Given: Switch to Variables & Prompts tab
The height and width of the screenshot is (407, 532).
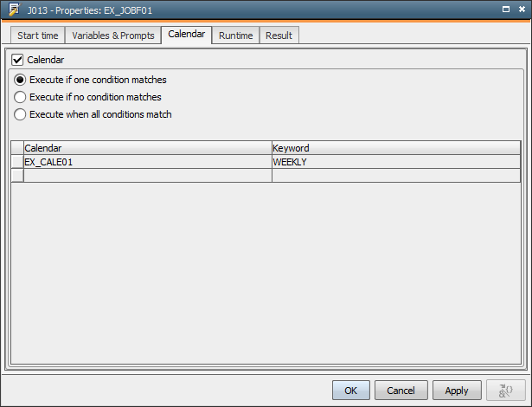Looking at the screenshot, I should (x=112, y=36).
